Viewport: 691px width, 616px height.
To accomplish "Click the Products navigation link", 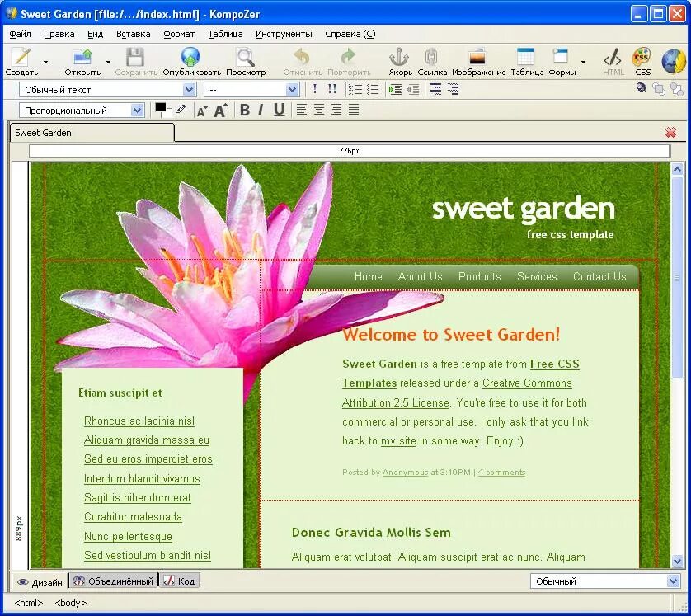I will (x=479, y=276).
